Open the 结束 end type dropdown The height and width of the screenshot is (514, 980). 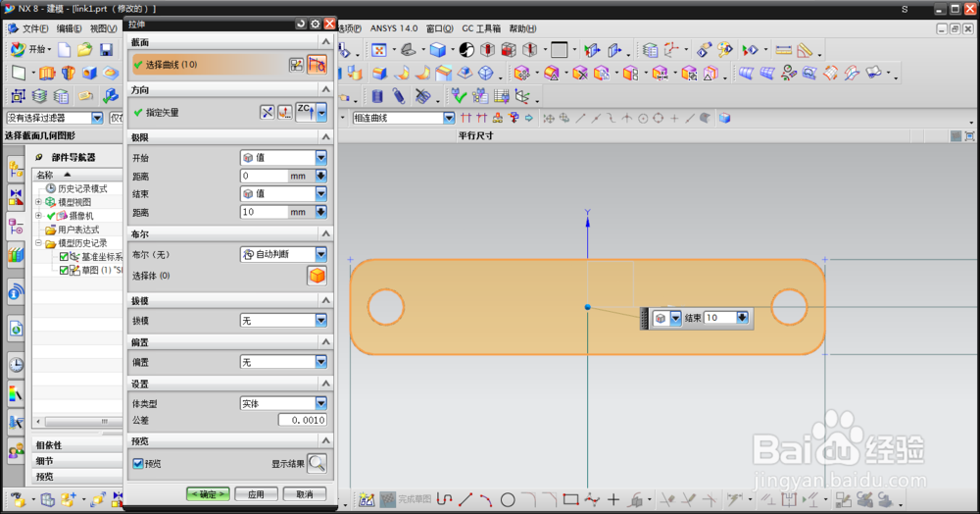point(320,194)
